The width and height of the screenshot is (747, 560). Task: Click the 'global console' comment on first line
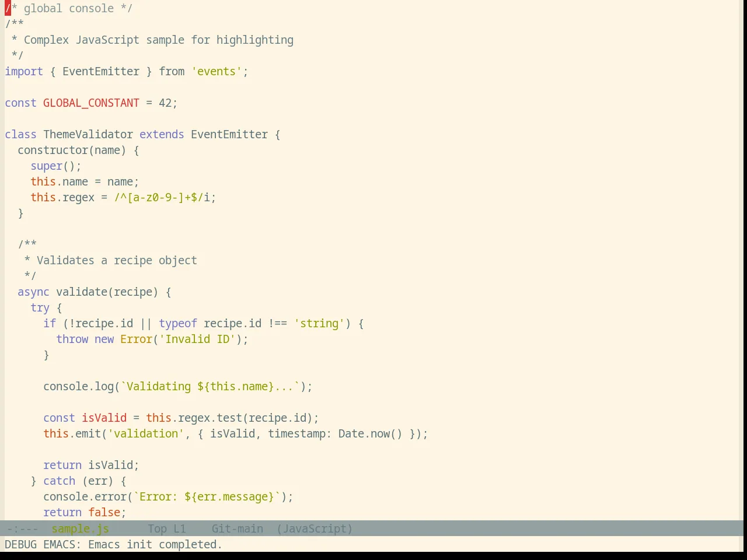pos(69,8)
